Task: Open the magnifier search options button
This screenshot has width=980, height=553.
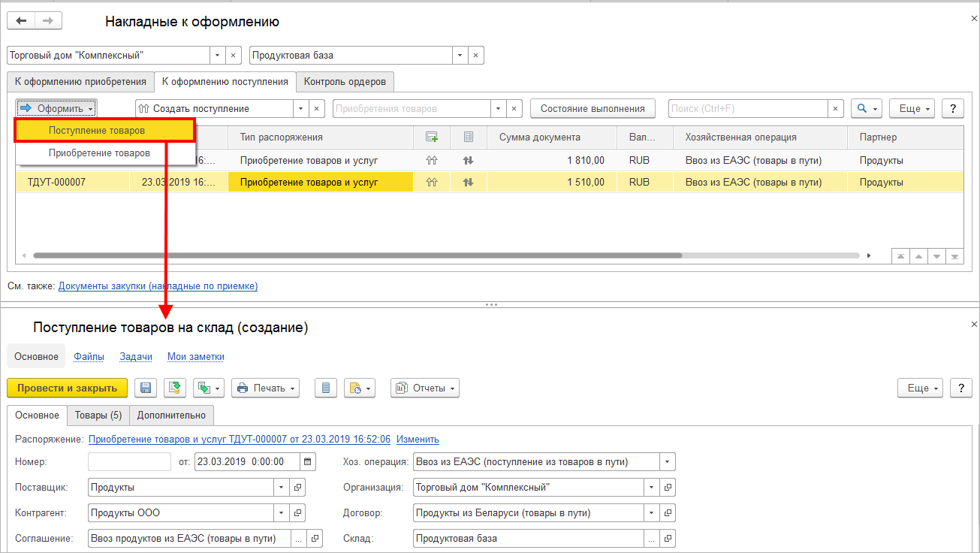Action: pyautogui.click(x=867, y=108)
